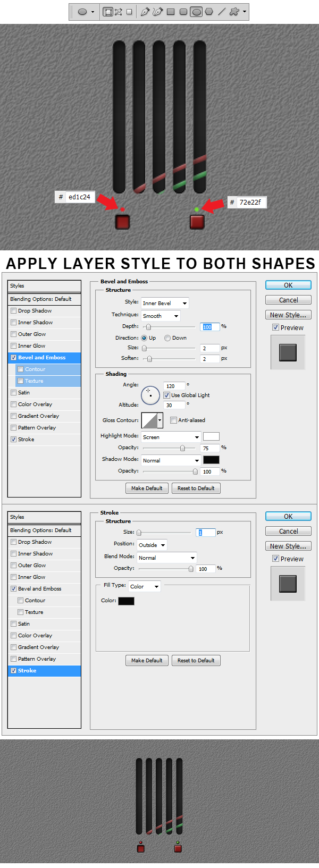Select Blending Options: Default in Bevel dialog
Image resolution: width=319 pixels, height=868 pixels.
click(x=45, y=299)
